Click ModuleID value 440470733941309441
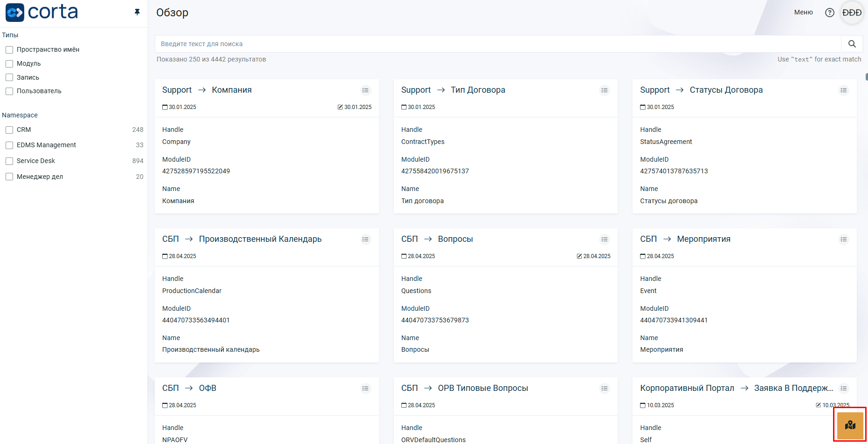 [x=674, y=320]
